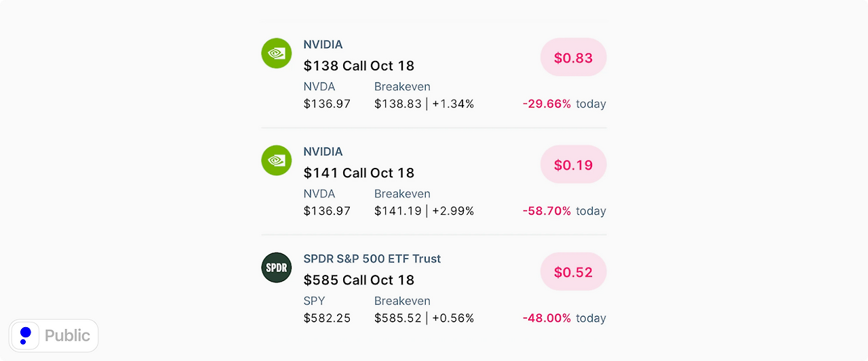Select the $0.83 price pill
Image resolution: width=868 pixels, height=361 pixels.
pyautogui.click(x=573, y=58)
